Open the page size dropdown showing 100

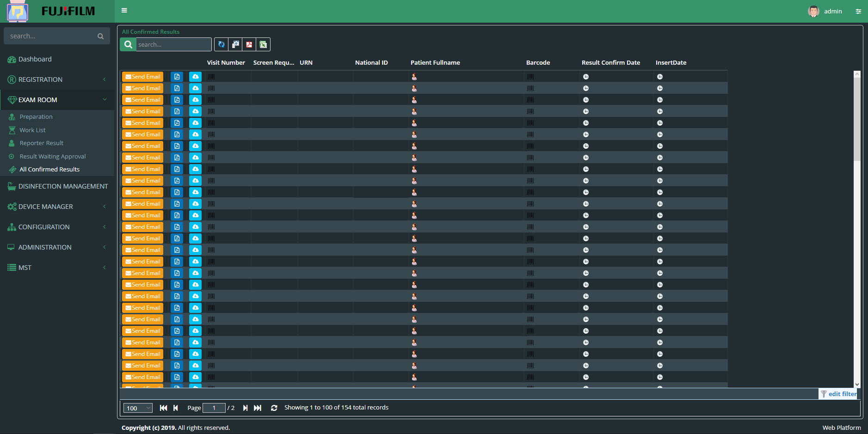coord(138,408)
